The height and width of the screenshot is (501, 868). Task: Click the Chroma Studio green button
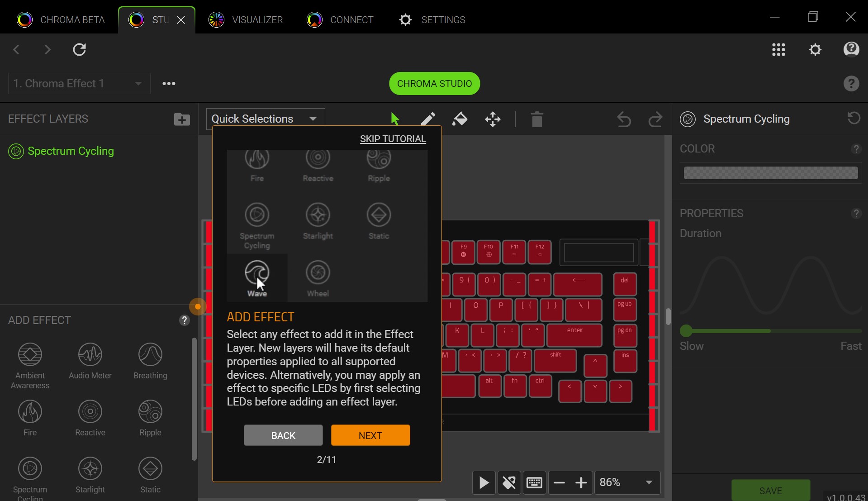(x=434, y=83)
